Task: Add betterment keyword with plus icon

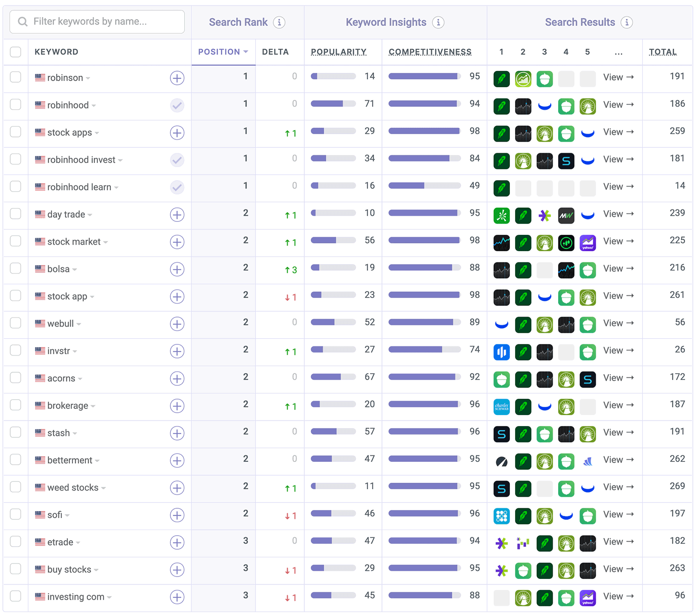Action: click(177, 460)
